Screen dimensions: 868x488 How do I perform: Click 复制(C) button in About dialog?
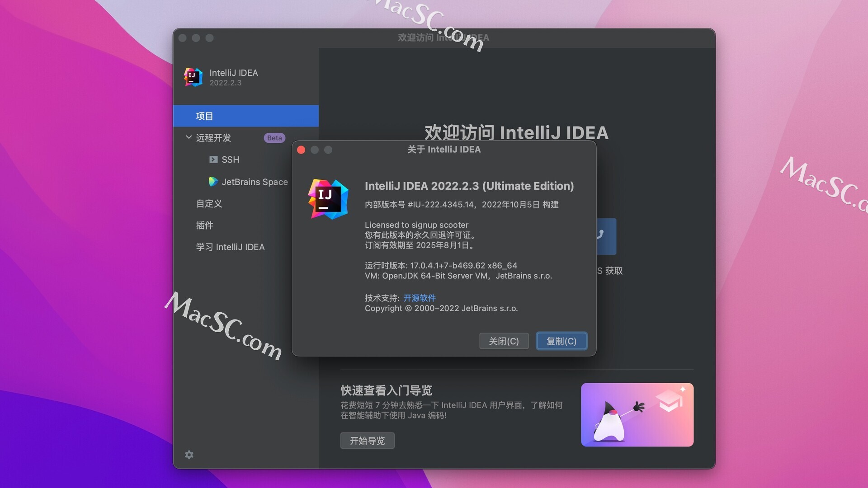[561, 341]
